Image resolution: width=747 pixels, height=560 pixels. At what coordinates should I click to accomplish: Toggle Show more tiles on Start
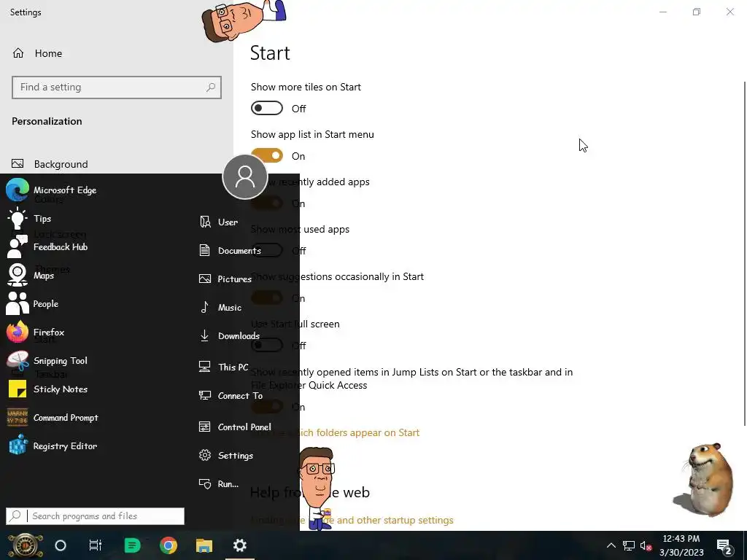pyautogui.click(x=267, y=109)
